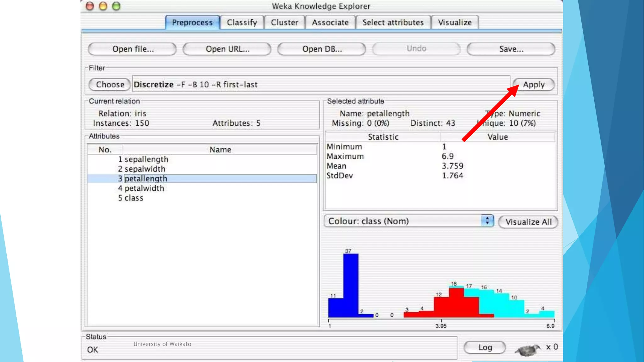Screen dimensions: 644x362
Task: Select the class attribute in list
Action: click(x=134, y=198)
